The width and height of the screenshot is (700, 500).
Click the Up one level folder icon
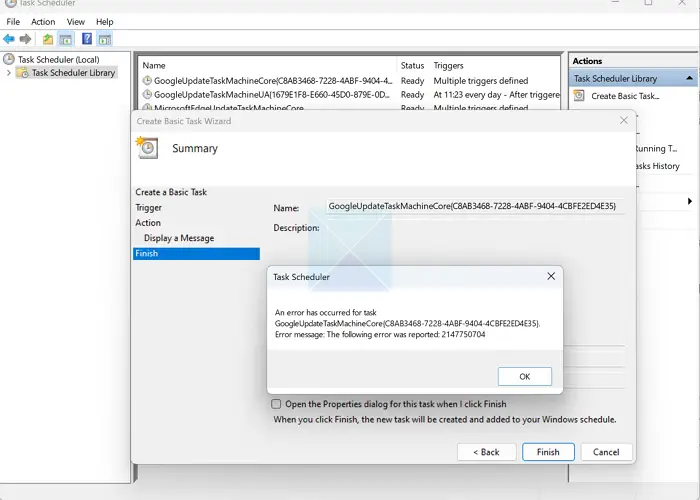48,39
